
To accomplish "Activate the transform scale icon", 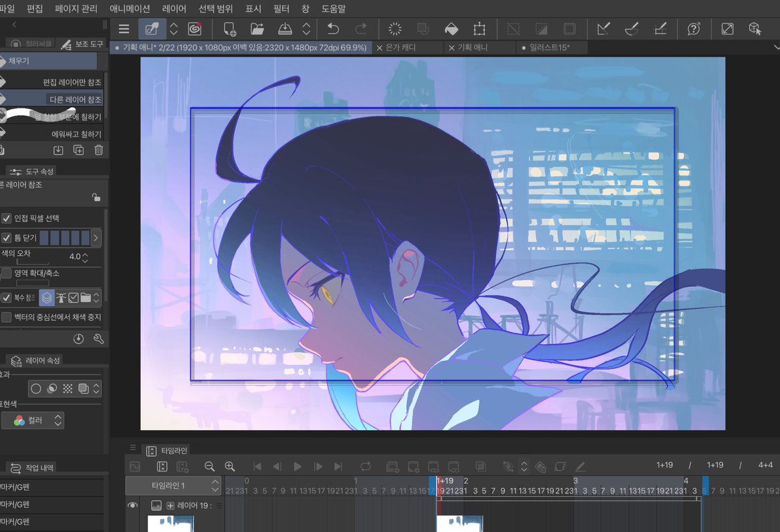I will click(x=479, y=29).
